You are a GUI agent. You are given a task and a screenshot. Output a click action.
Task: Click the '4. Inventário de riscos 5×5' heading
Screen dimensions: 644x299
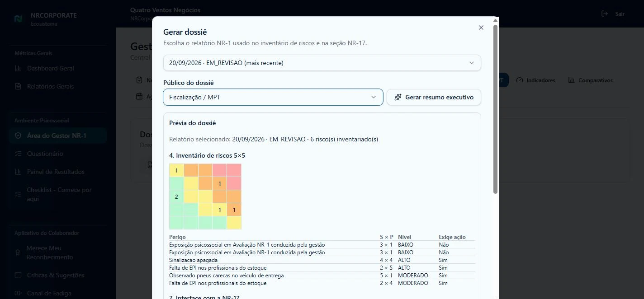tap(207, 155)
